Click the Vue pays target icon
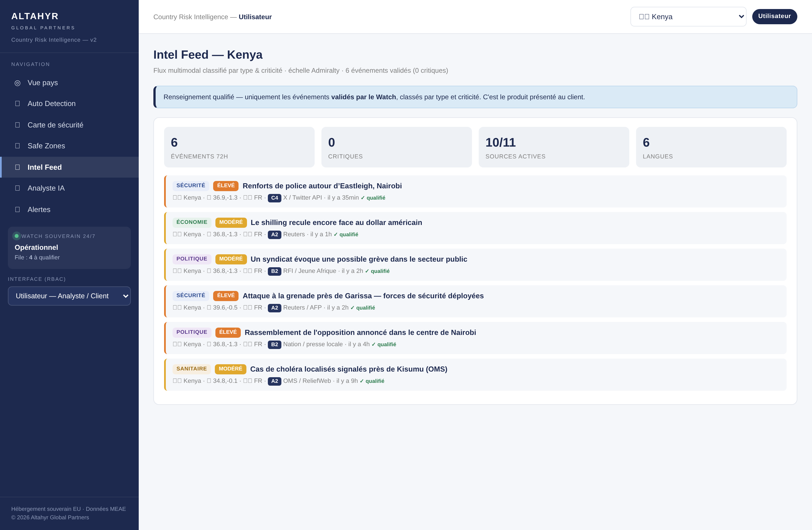 17,83
